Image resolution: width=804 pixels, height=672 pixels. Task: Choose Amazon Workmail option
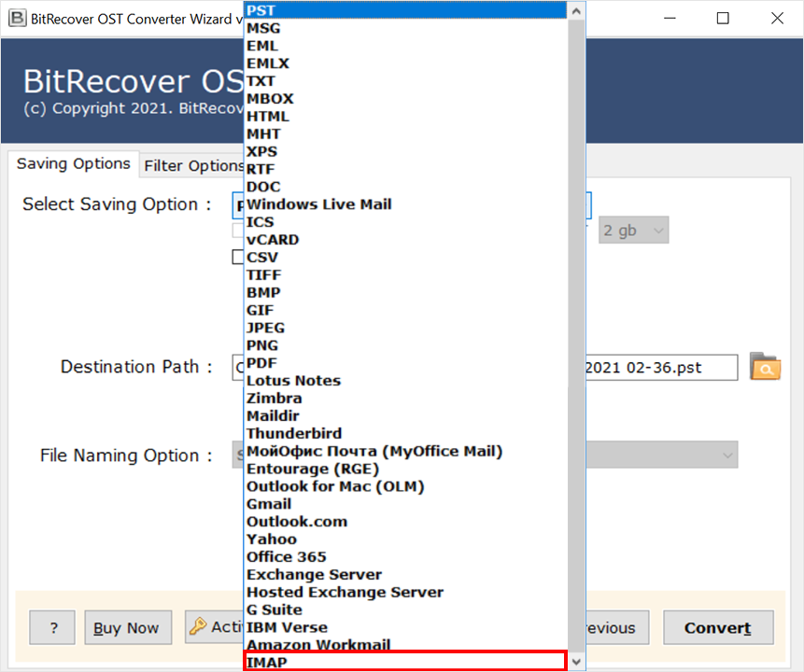(405, 645)
